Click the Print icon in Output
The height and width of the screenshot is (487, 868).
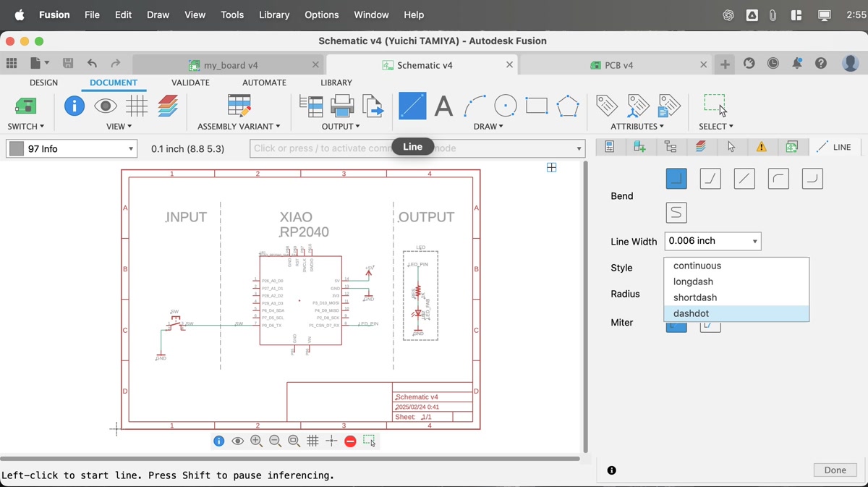[x=342, y=106]
